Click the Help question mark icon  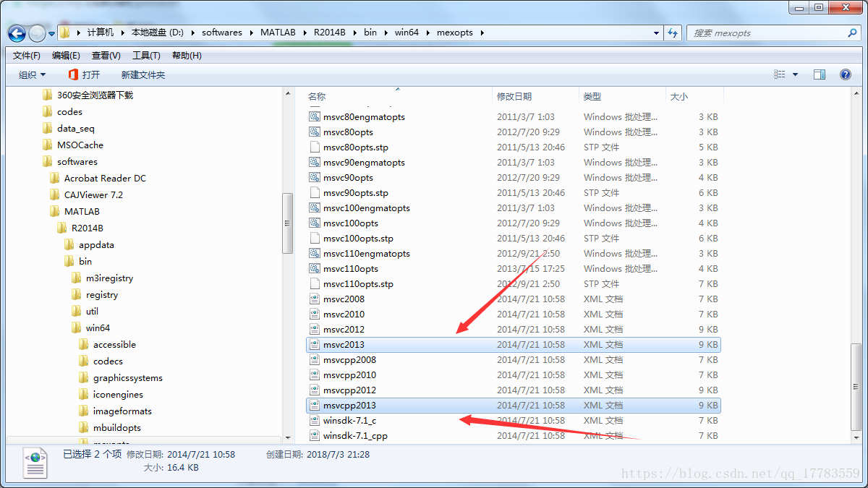pyautogui.click(x=845, y=74)
